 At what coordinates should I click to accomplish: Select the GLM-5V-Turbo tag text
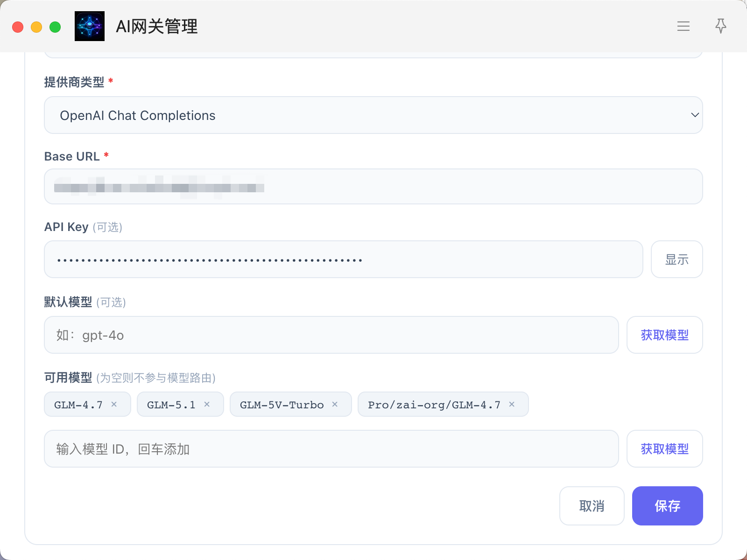(x=282, y=405)
